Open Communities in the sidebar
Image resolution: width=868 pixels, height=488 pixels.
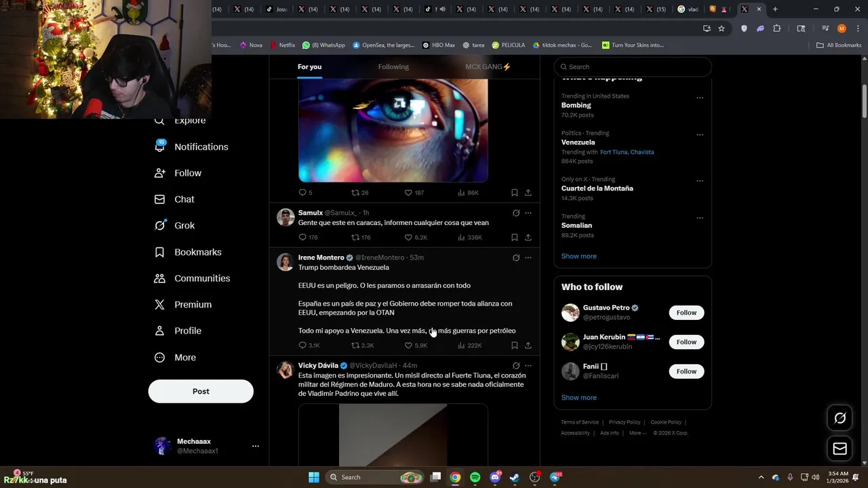click(193, 279)
